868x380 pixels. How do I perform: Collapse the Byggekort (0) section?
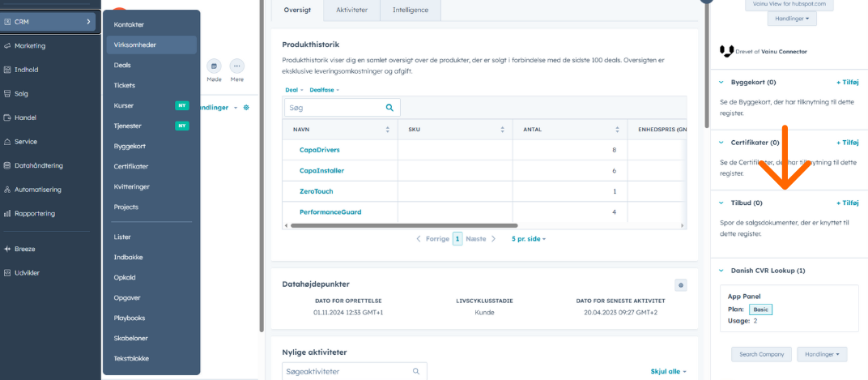pyautogui.click(x=721, y=83)
